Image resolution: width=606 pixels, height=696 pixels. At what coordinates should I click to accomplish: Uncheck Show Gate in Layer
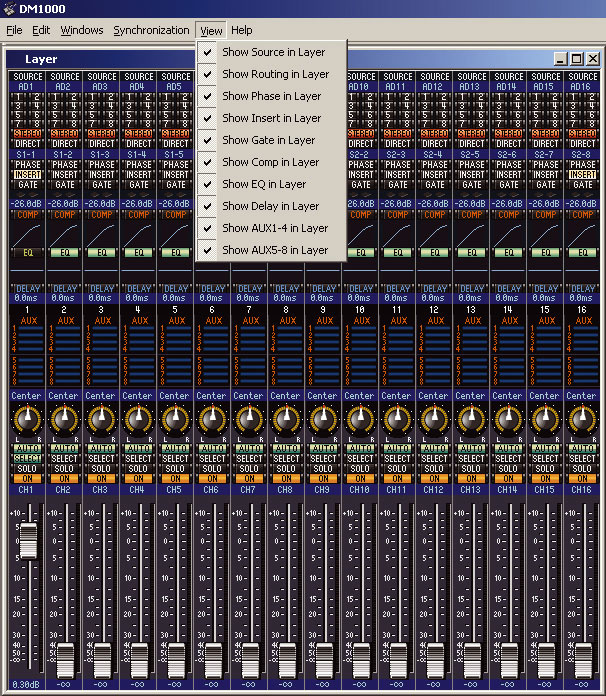[271, 140]
